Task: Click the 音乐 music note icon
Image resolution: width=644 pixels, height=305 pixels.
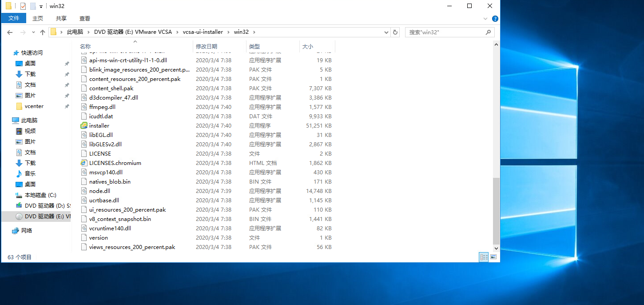Action: (19, 173)
